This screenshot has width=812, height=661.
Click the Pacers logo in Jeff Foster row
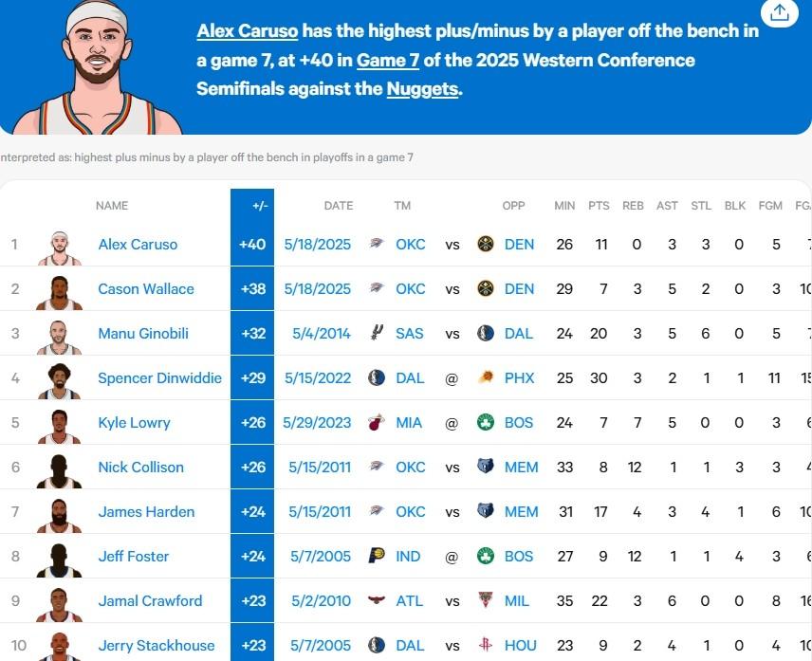(377, 556)
